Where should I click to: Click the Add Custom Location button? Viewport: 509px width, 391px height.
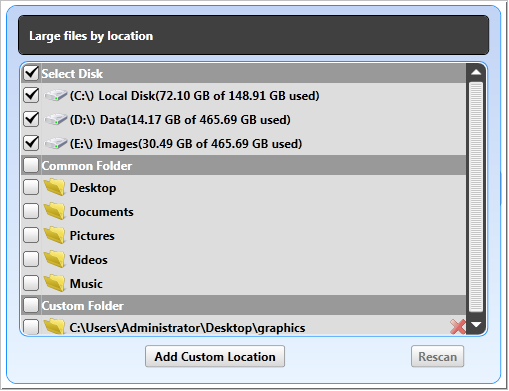tap(215, 357)
